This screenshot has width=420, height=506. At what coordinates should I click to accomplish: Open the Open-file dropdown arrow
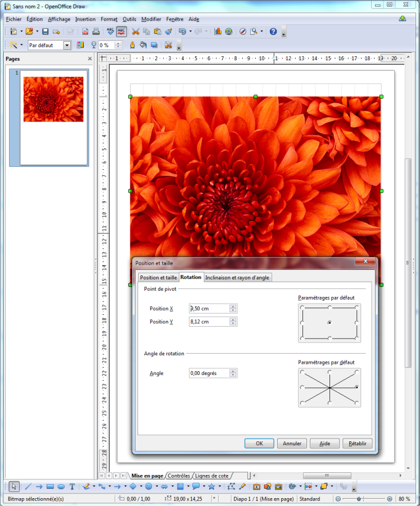pyautogui.click(x=37, y=31)
